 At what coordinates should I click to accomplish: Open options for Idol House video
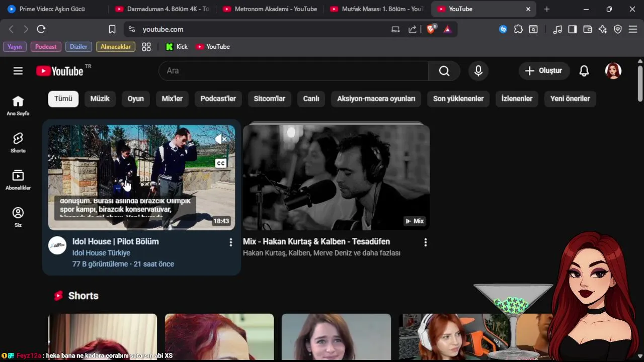(231, 242)
